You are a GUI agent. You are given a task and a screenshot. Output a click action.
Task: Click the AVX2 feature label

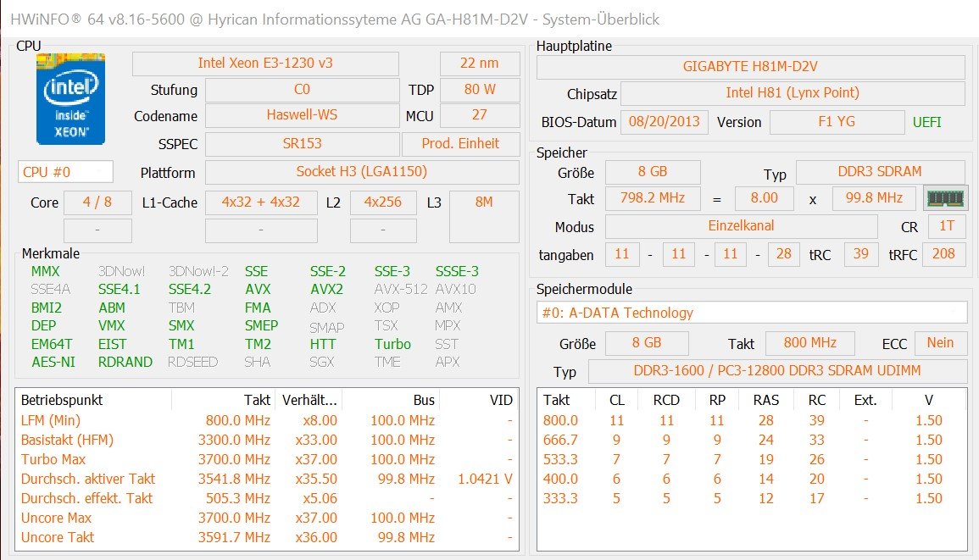click(x=326, y=289)
